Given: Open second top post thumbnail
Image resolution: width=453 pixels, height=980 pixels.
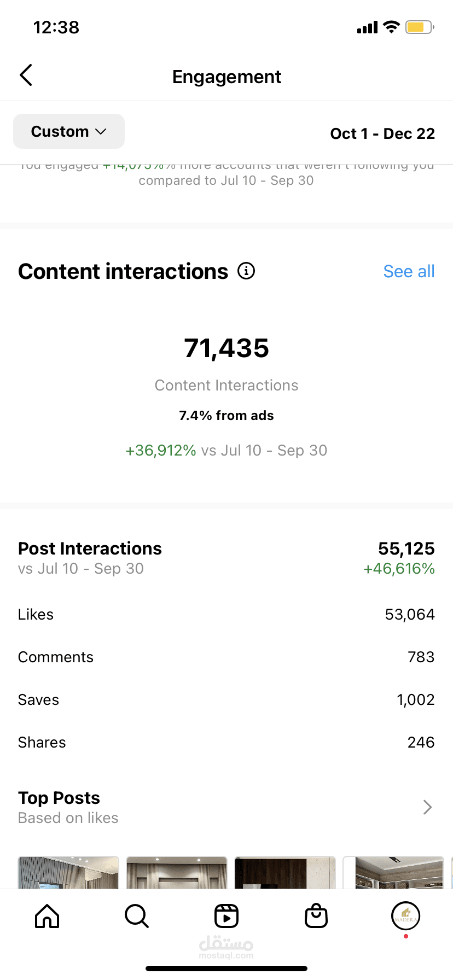Looking at the screenshot, I should tap(177, 873).
